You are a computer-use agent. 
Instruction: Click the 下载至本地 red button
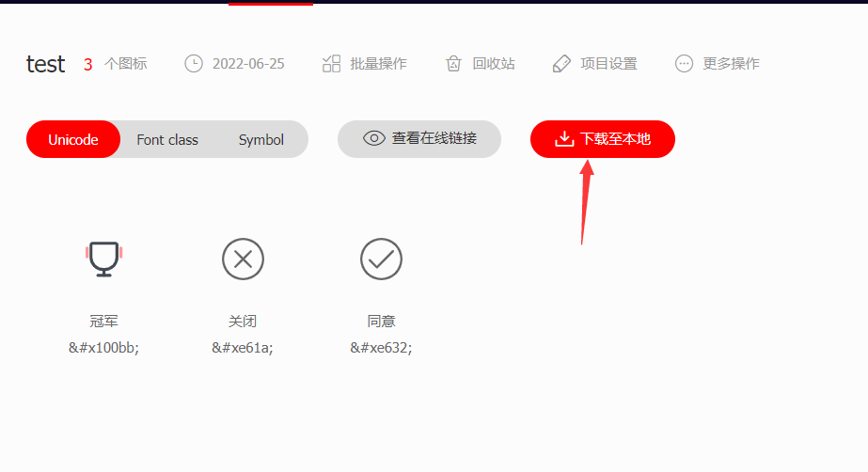602,139
